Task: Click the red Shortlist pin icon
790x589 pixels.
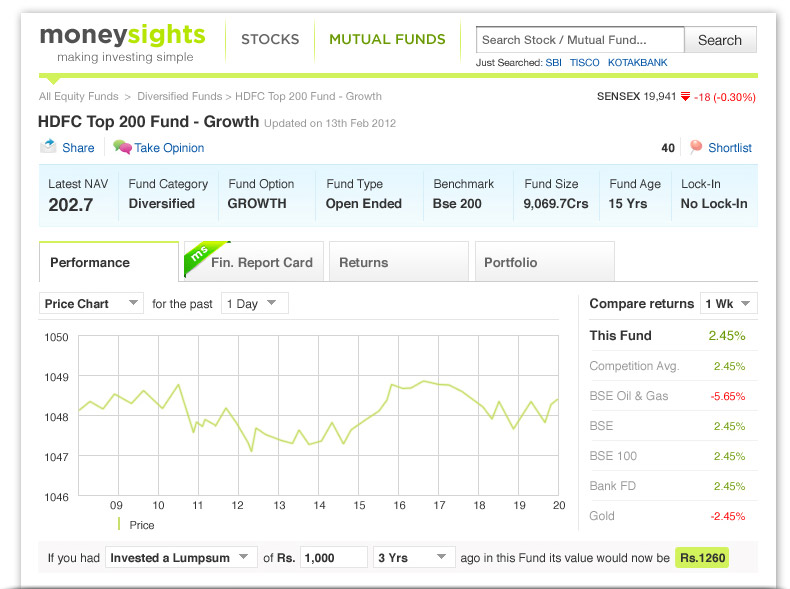Action: pos(696,147)
